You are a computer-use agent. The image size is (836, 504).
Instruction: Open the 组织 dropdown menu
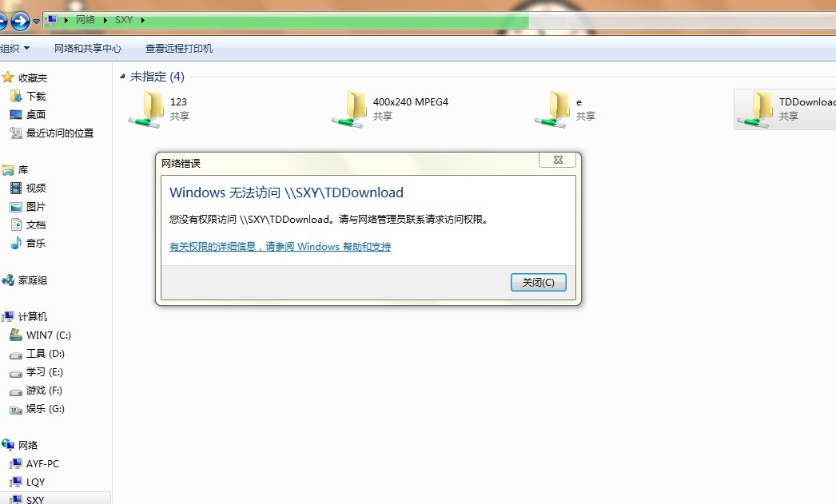[x=15, y=49]
